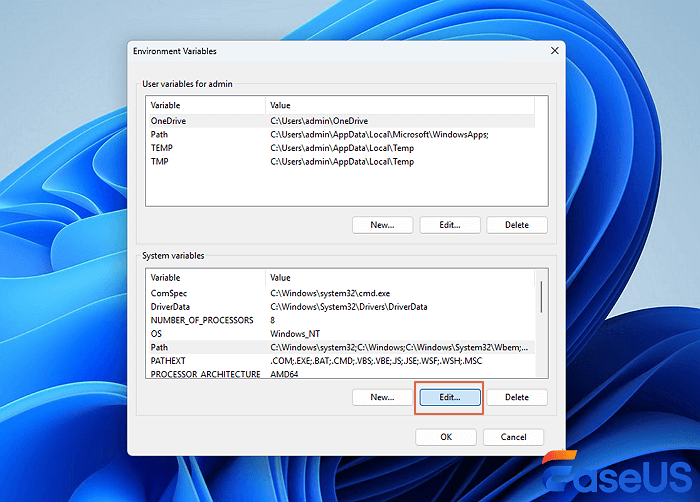700x502 pixels.
Task: Click Variable column header in User variables
Action: click(x=206, y=105)
